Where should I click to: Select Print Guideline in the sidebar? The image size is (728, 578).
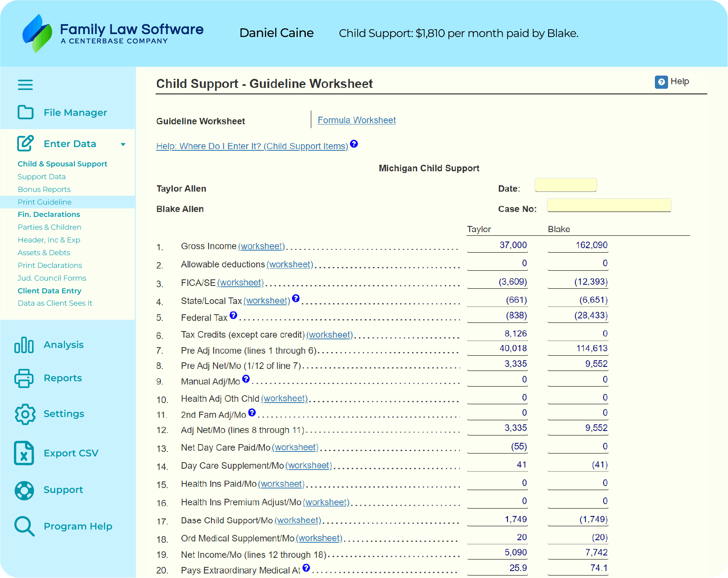click(44, 202)
